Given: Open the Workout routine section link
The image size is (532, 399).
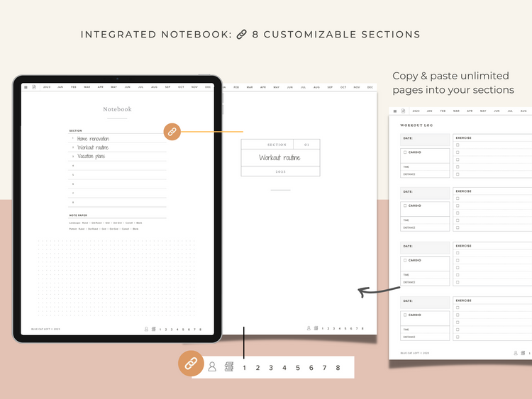Looking at the screenshot, I should click(x=93, y=147).
